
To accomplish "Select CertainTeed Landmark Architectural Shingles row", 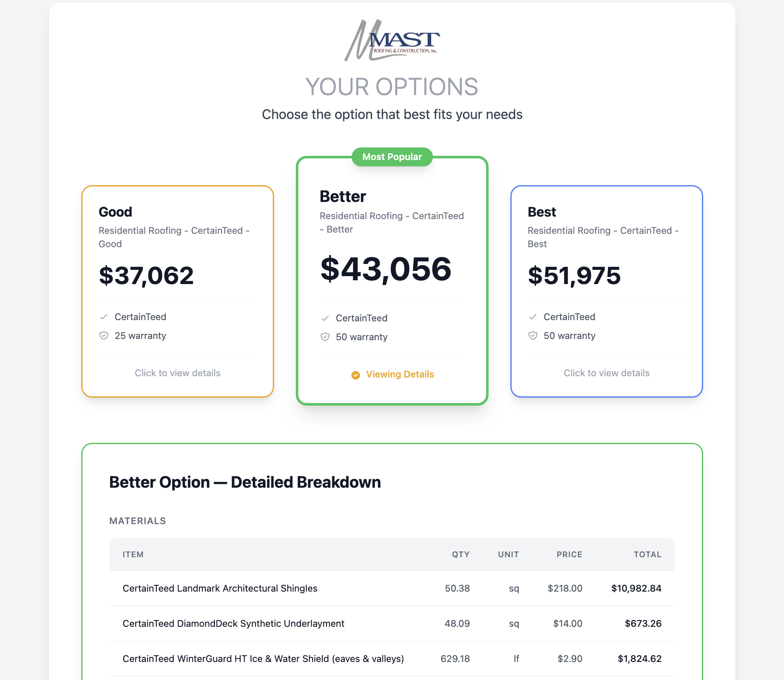I will [x=392, y=588].
